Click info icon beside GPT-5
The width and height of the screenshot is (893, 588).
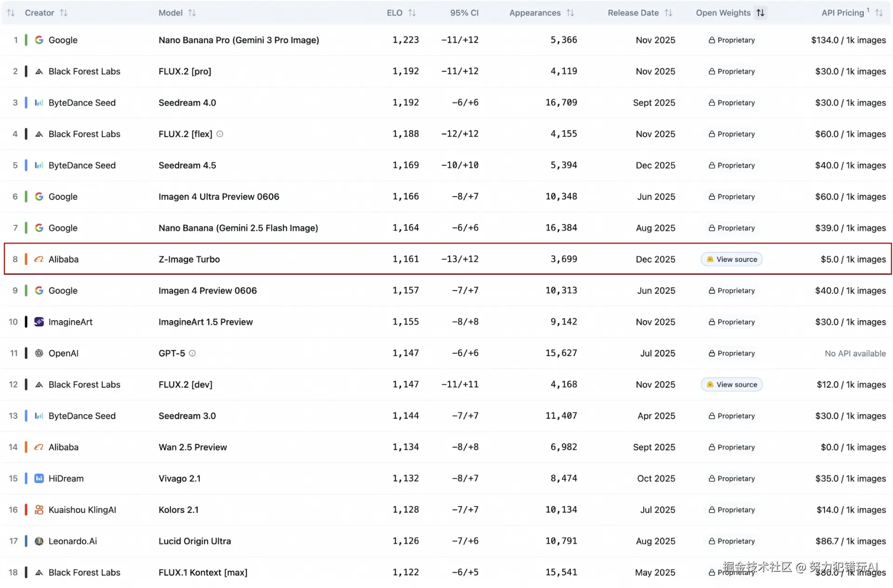[192, 353]
